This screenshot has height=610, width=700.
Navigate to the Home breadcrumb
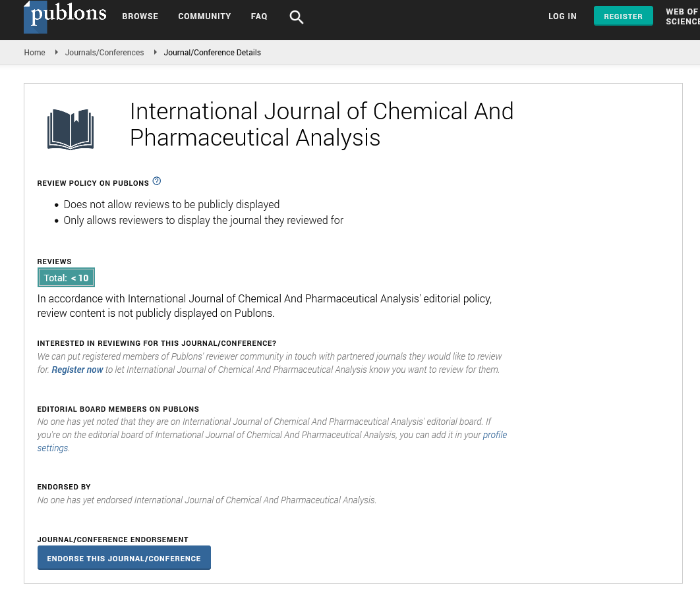pos(34,53)
